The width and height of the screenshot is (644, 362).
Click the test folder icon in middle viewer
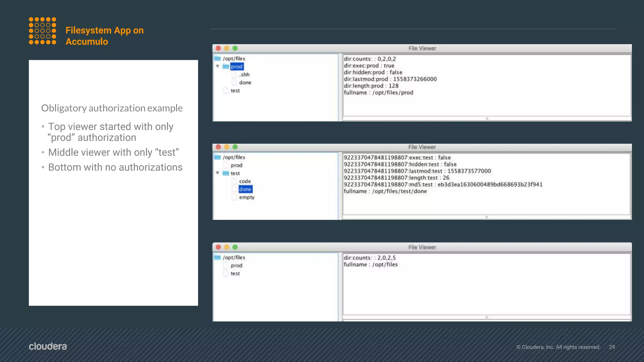(x=226, y=173)
